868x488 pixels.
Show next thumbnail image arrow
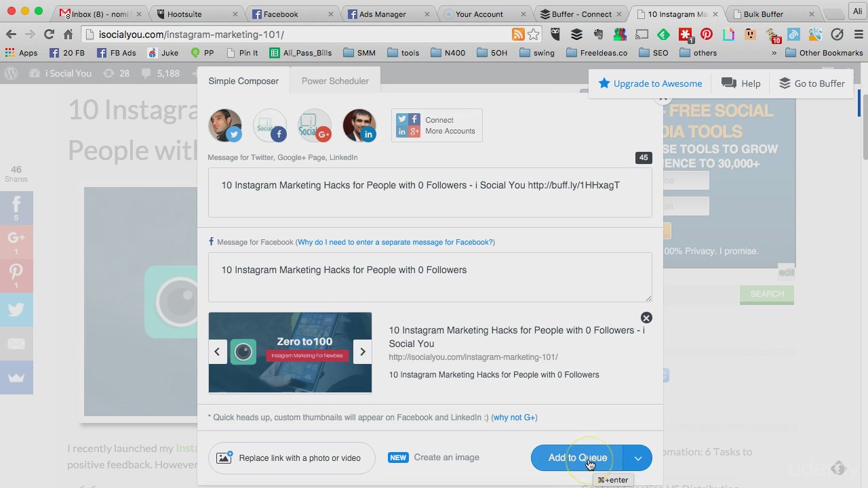363,352
